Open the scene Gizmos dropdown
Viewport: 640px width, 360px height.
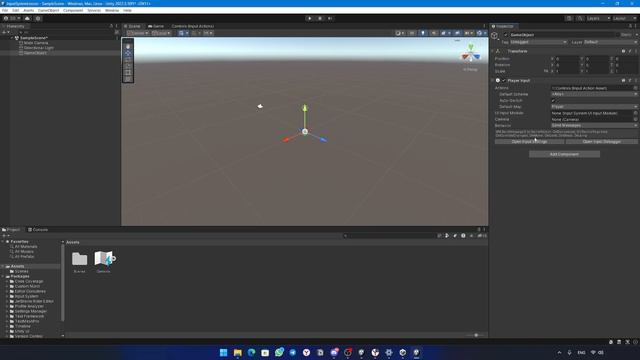(x=482, y=33)
